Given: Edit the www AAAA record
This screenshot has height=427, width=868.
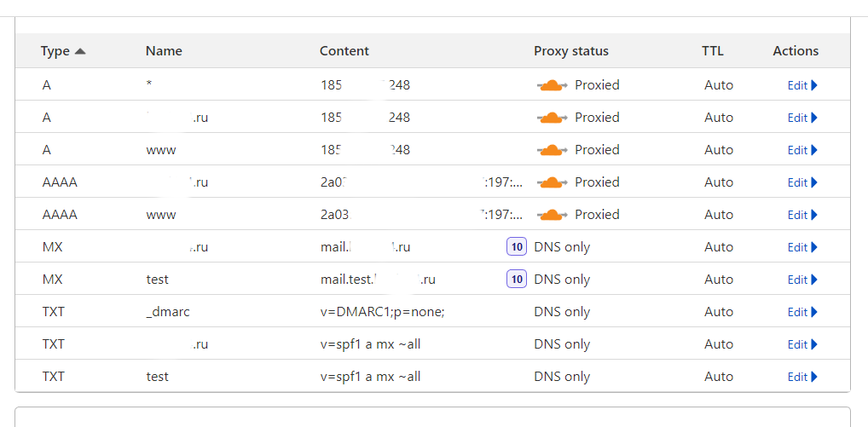Looking at the screenshot, I should coord(802,215).
